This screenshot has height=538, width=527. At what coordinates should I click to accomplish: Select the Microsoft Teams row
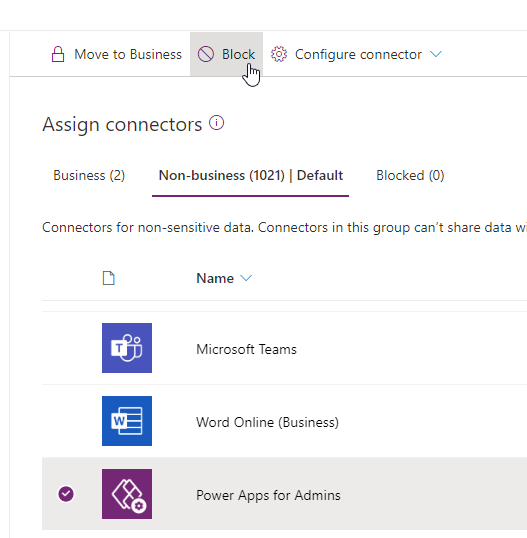(x=284, y=348)
